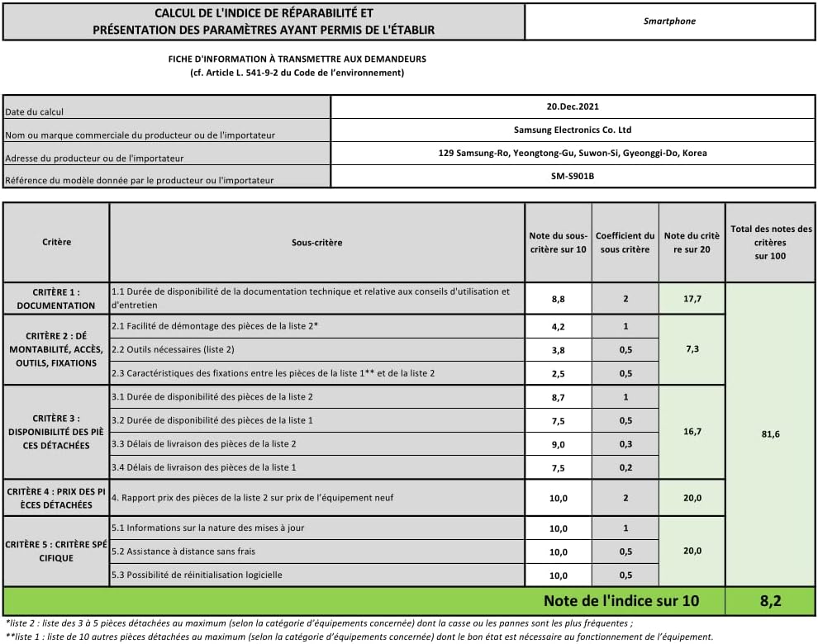Viewport: 818px width, 644px height.
Task: Click the producer address cell
Action: click(x=573, y=154)
